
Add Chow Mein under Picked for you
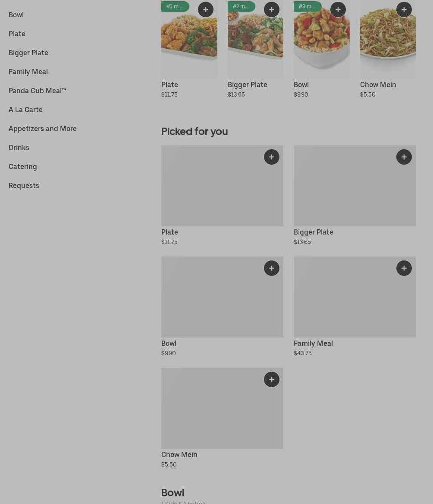click(272, 379)
